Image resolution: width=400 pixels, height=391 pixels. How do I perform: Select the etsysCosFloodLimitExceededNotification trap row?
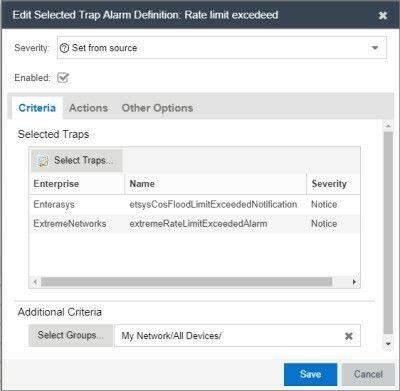[x=194, y=204]
